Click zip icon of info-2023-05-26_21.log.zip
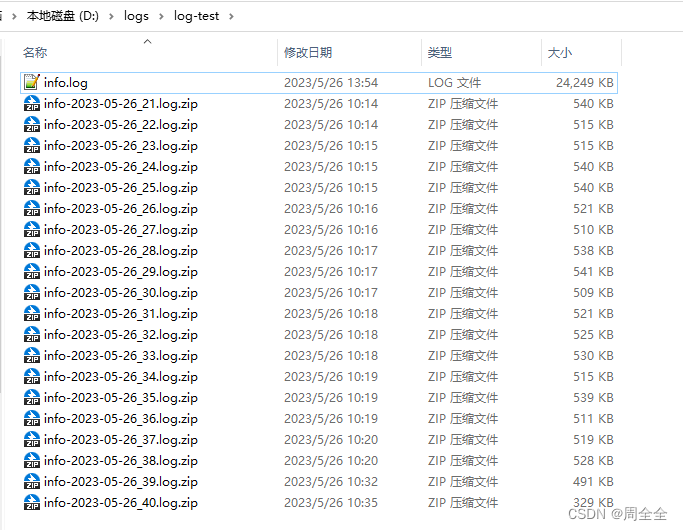 [32, 104]
